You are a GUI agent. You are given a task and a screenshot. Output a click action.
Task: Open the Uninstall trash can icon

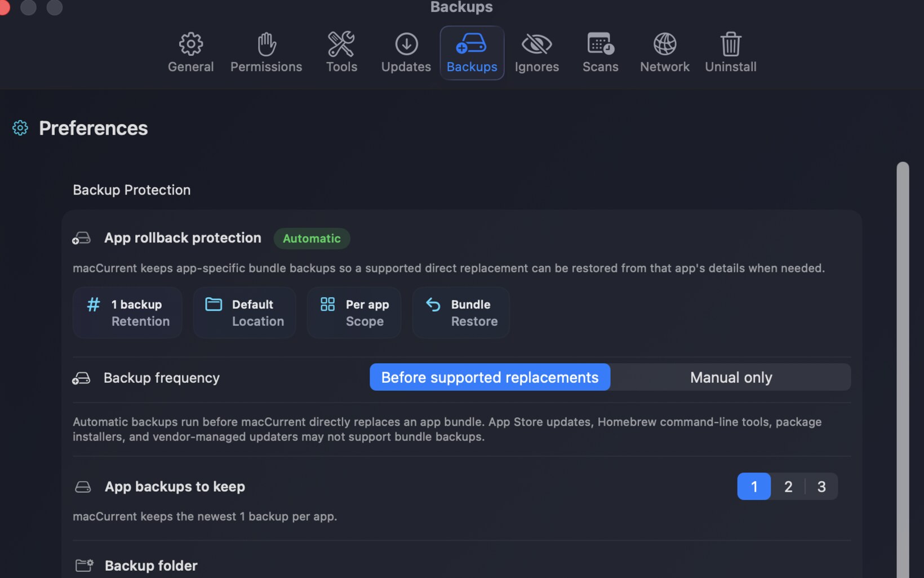point(731,44)
